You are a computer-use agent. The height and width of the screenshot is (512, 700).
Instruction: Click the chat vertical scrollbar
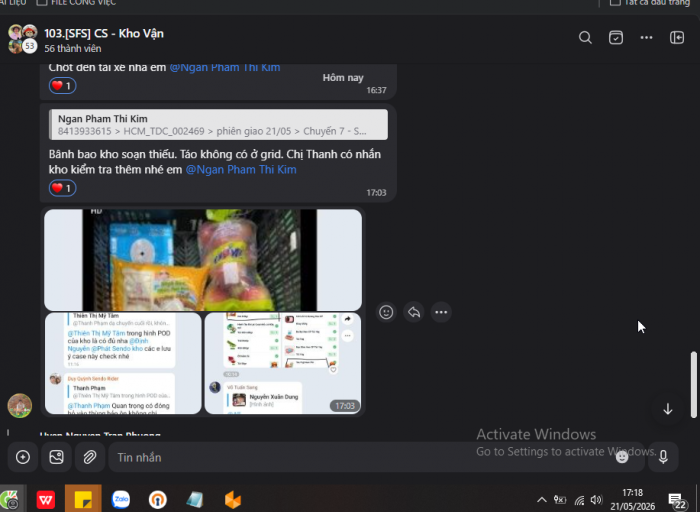coord(693,385)
